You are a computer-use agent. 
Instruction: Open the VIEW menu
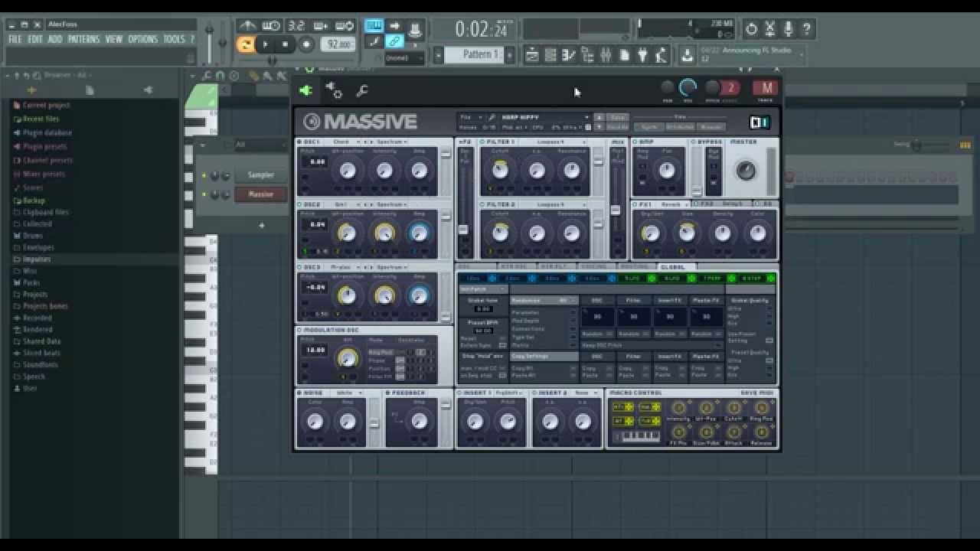113,39
